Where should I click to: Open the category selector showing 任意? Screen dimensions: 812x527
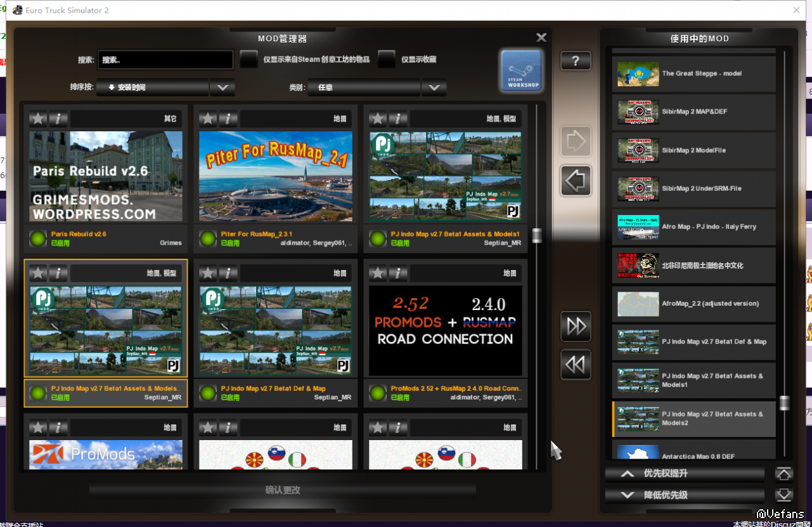[x=364, y=88]
